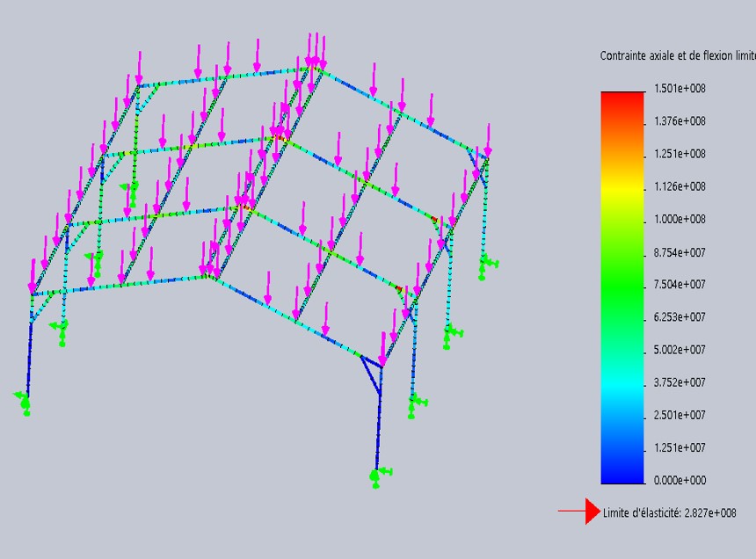Screen dimensions: 756x559
Task: Select the 6.253e+007 legend label
Action: click(680, 317)
